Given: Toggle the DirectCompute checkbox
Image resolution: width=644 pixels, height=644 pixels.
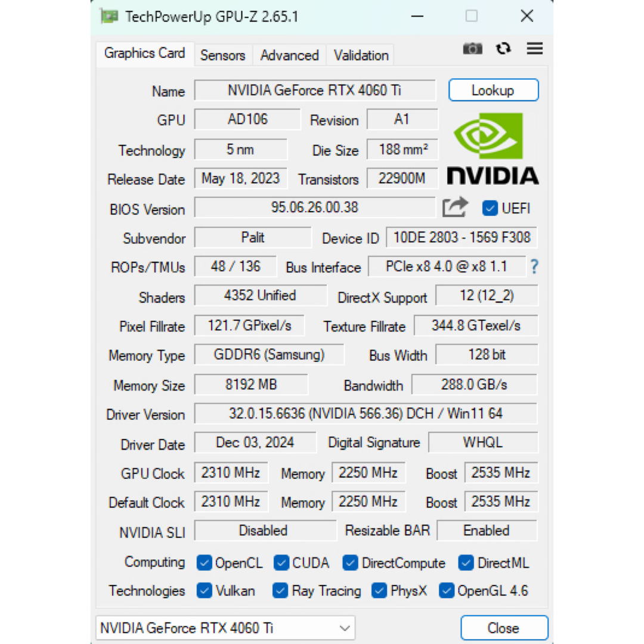Looking at the screenshot, I should click(351, 563).
